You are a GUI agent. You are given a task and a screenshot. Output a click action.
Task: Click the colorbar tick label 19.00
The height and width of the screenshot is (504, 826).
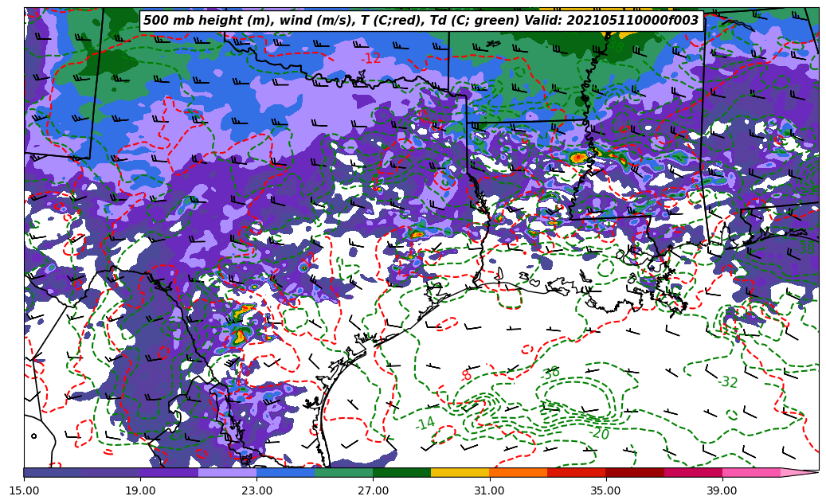point(140,490)
